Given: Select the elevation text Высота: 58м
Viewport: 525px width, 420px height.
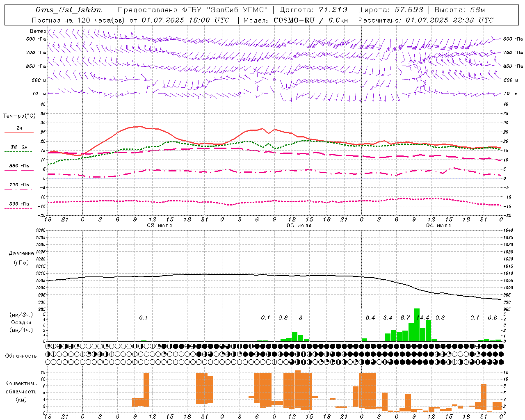Looking at the screenshot, I should coord(459,10).
